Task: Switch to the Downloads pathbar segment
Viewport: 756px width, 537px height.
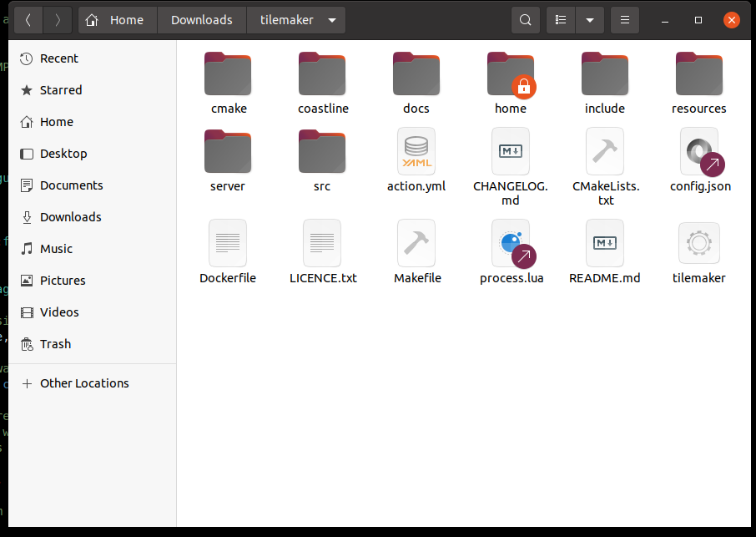Action: (201, 19)
